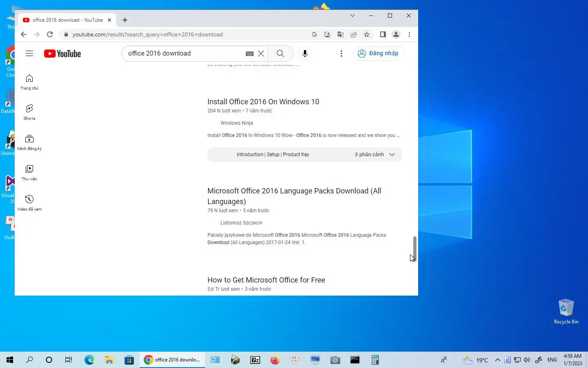Open YouTube settings three-dot menu
The height and width of the screenshot is (368, 588).
click(x=341, y=54)
